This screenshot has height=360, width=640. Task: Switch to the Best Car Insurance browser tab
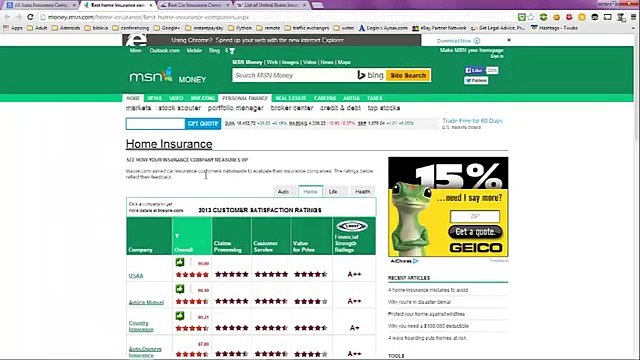tap(195, 5)
